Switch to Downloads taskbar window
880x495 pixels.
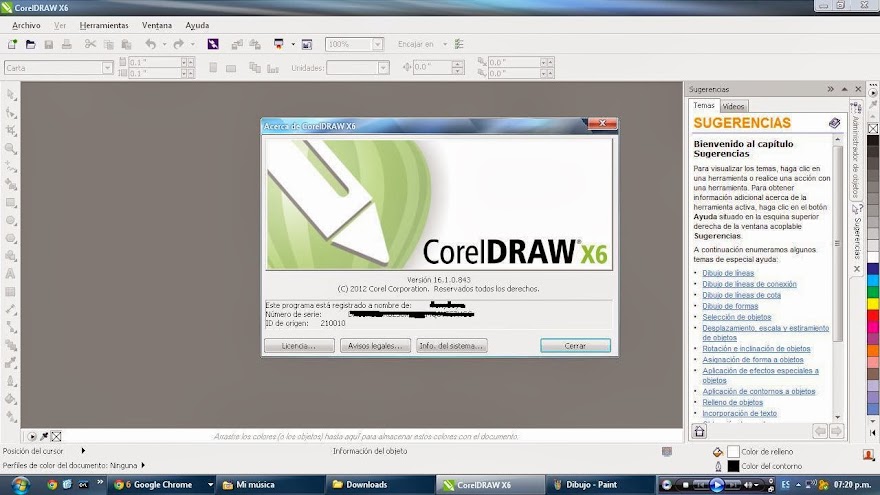[380, 485]
